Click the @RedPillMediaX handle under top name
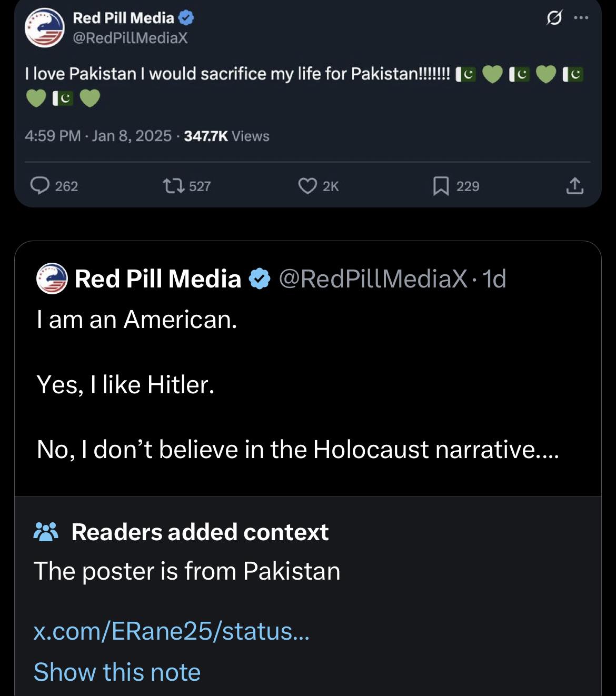Image resolution: width=616 pixels, height=696 pixels. [130, 38]
